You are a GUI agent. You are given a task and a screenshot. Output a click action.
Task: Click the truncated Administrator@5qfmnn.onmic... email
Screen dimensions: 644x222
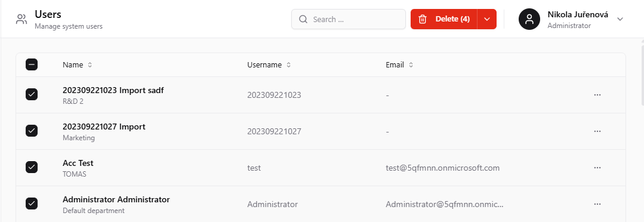point(445,204)
